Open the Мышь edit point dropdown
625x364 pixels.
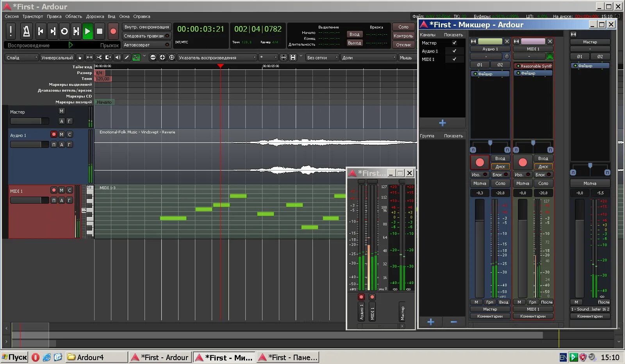coord(407,58)
